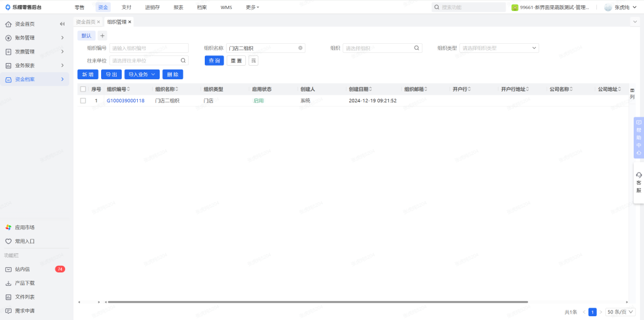Open the 列 column settings icon
Viewport: 644px width, 320px height.
(x=632, y=93)
